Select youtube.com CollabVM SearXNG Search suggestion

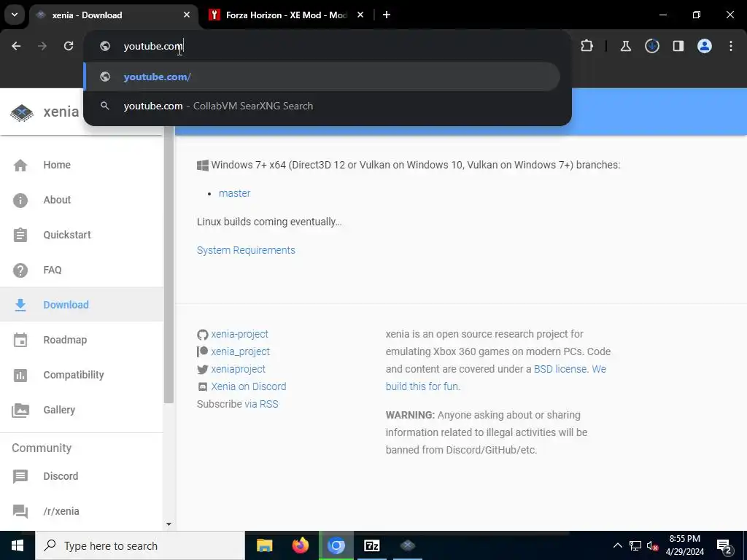[x=322, y=106]
